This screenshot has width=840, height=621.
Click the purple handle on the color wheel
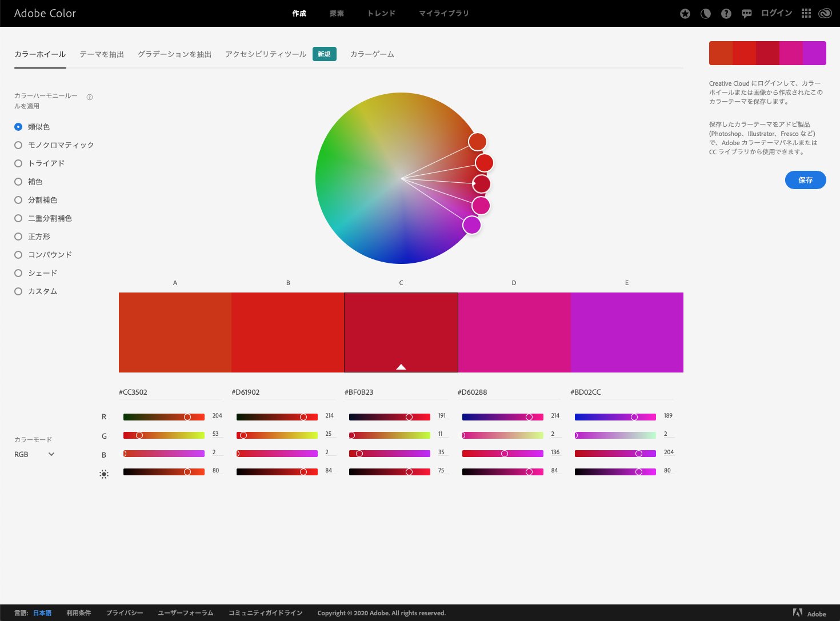coord(472,225)
